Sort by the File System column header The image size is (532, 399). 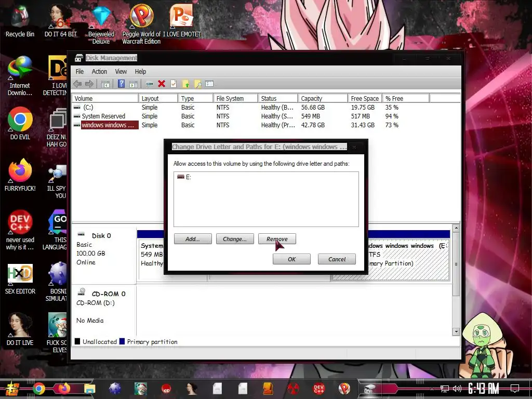(x=236, y=98)
